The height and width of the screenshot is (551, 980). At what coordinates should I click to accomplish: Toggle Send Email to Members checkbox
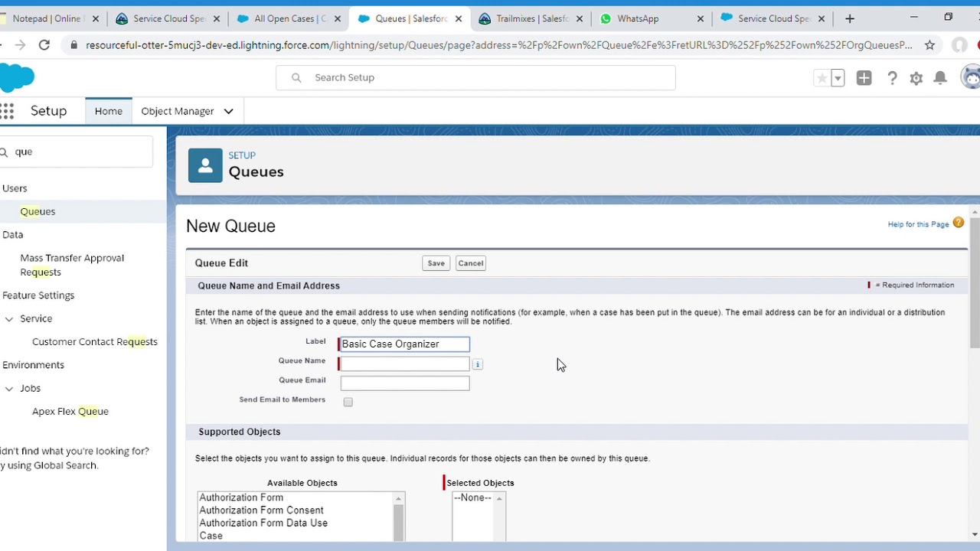[x=348, y=402]
